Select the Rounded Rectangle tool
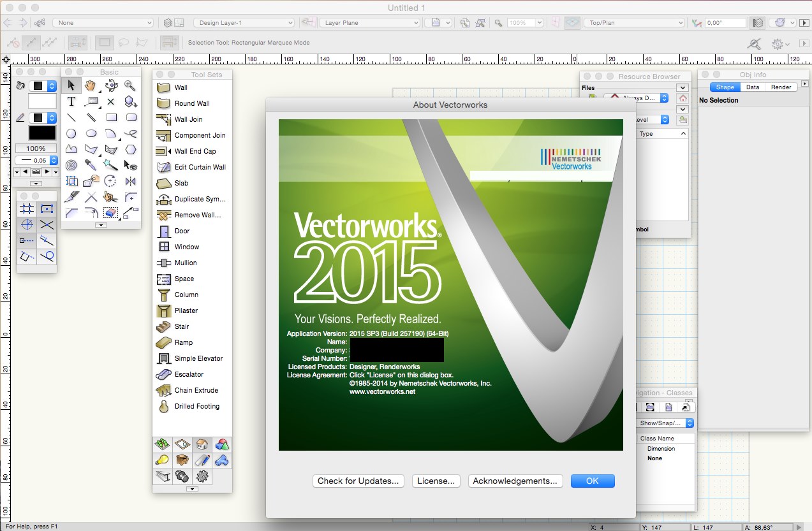Viewport: 812px width, 531px height. click(131, 117)
